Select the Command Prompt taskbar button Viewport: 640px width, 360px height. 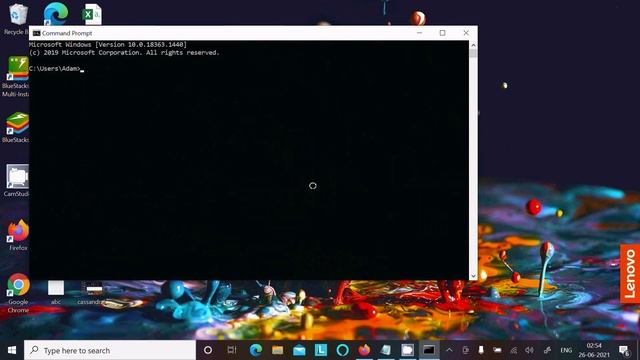429,350
